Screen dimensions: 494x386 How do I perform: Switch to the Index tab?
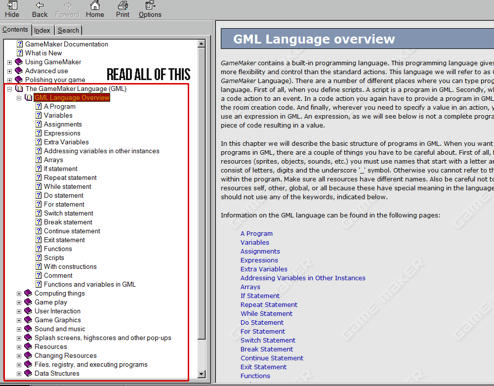(x=42, y=30)
